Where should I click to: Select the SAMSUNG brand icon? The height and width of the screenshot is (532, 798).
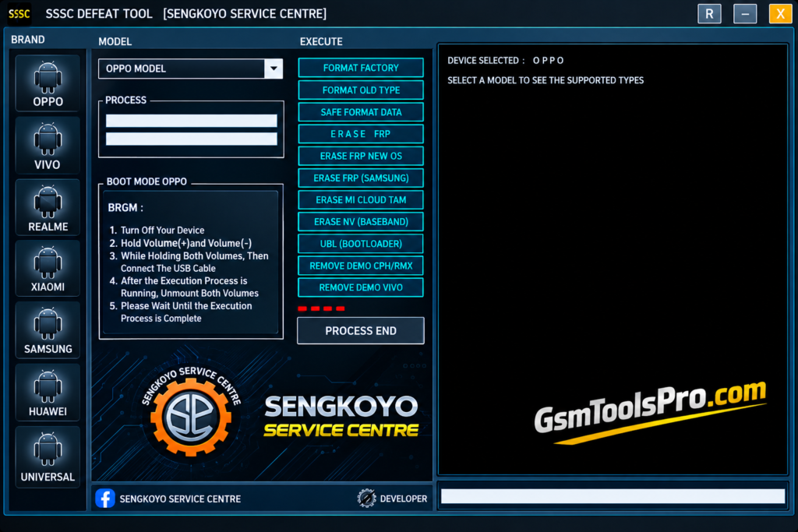tap(48, 330)
